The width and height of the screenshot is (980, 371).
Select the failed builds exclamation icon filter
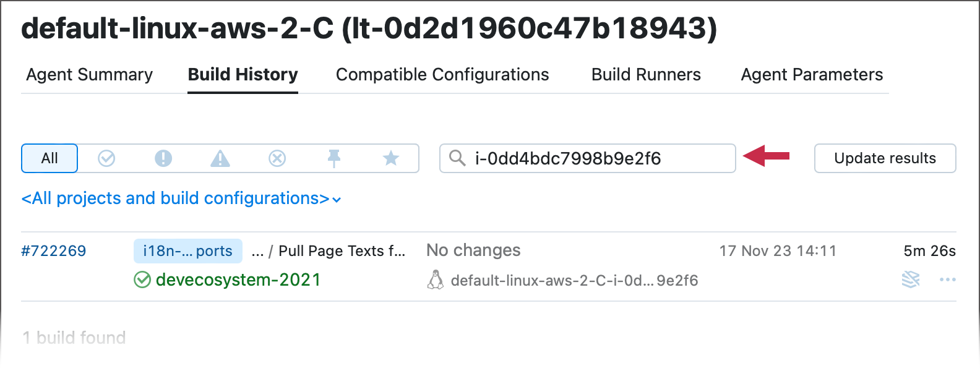(163, 158)
